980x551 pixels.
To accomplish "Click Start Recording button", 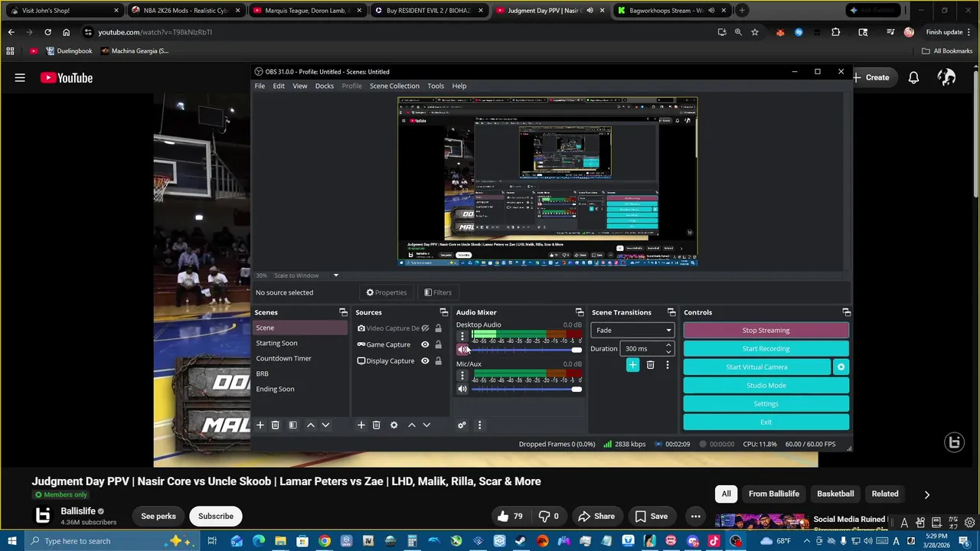I will click(766, 348).
